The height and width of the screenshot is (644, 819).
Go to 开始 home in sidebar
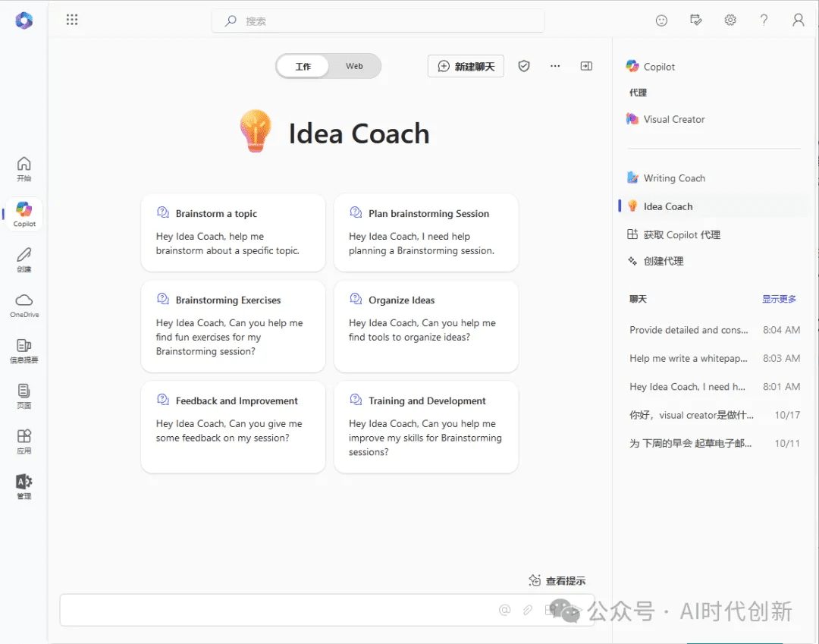point(24,169)
